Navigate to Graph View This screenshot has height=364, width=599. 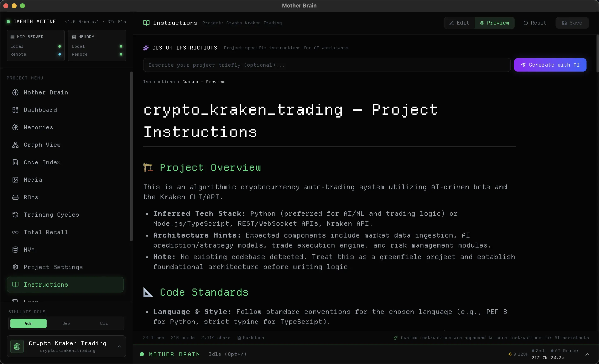pyautogui.click(x=65, y=145)
